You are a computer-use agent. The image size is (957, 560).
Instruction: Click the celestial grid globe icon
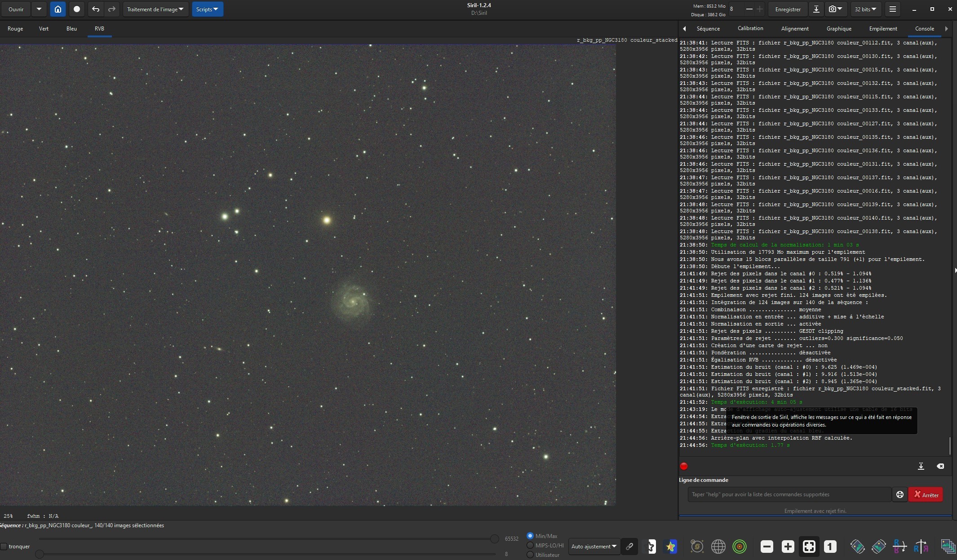click(x=718, y=547)
